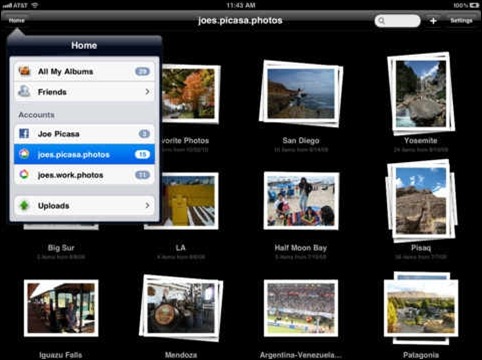This screenshot has height=360, width=482.
Task: Open the Friends entry
Action: click(84, 92)
